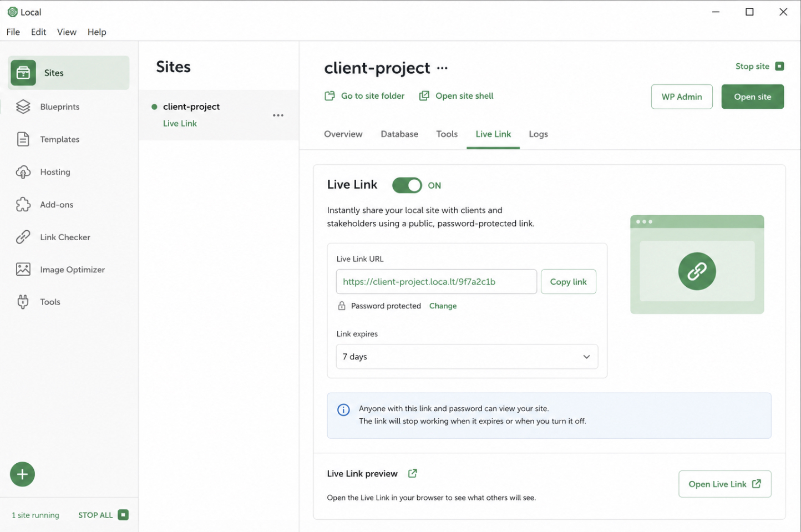Viewport: 801px width, 532px height.
Task: Click the Go to site folder icon
Action: (x=329, y=96)
